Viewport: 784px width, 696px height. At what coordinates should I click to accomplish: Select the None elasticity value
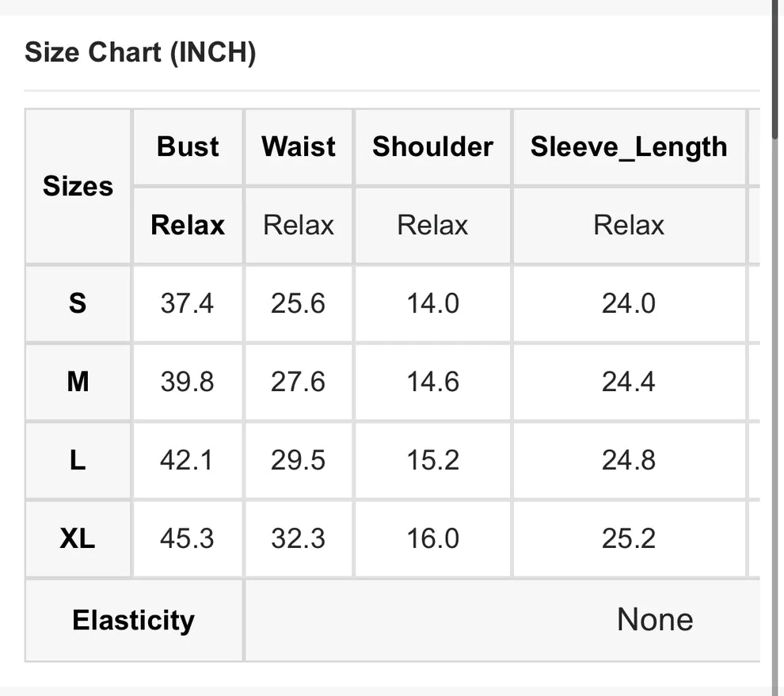pyautogui.click(x=655, y=620)
